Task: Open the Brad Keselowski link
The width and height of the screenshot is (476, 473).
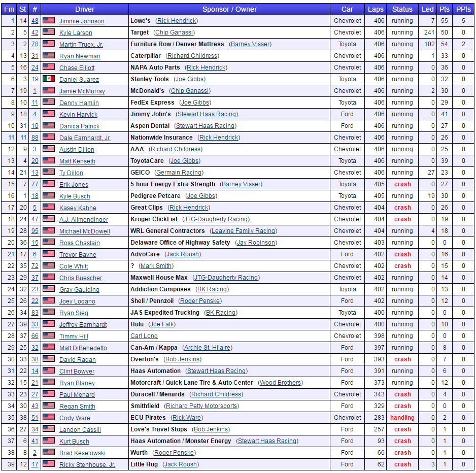Action: click(x=82, y=453)
